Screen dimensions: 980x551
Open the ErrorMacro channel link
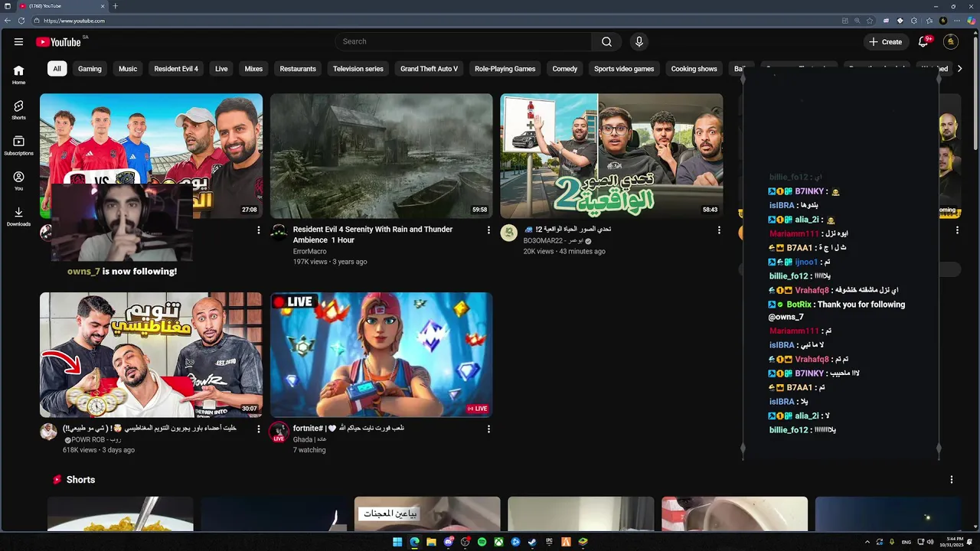tap(310, 251)
